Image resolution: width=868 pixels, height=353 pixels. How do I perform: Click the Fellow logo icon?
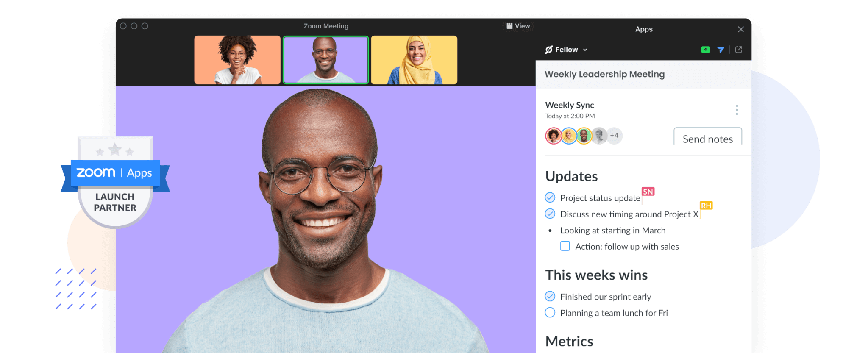tap(549, 50)
